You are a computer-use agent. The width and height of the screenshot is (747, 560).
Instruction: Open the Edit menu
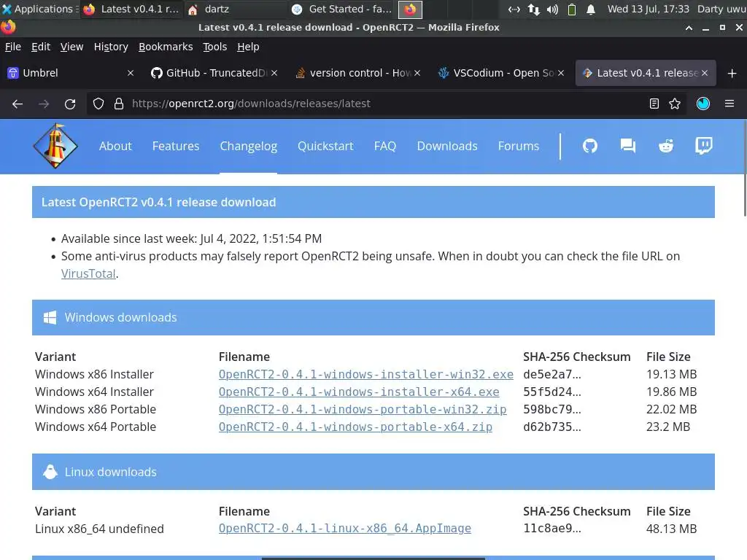[x=41, y=47]
